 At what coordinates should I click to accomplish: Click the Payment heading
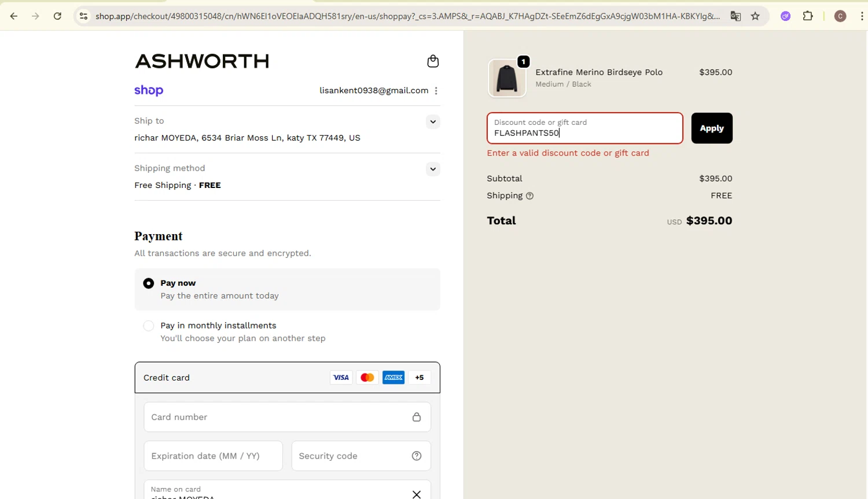click(158, 236)
